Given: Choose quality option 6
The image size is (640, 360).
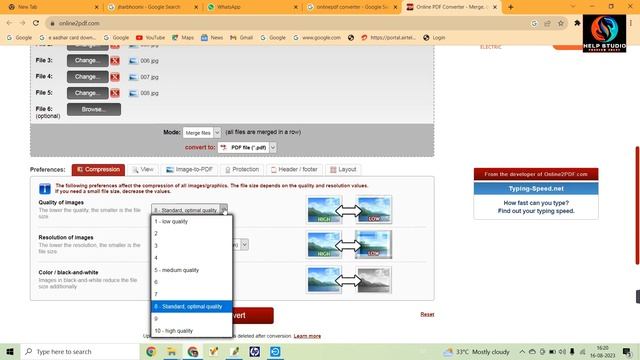Looking at the screenshot, I should [192, 282].
